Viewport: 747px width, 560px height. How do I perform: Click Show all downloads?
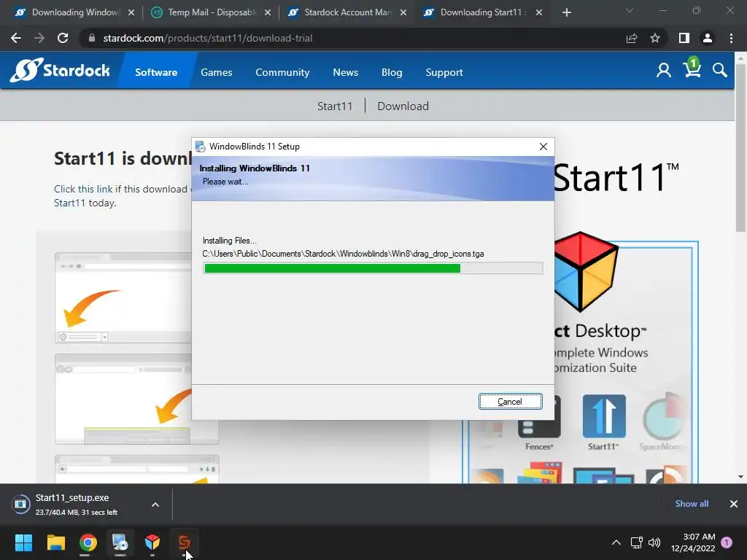click(x=692, y=504)
